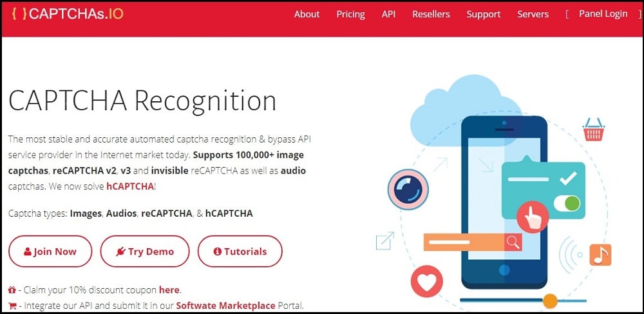Click the discount coupon 'here' link
The image size is (644, 314).
click(169, 289)
